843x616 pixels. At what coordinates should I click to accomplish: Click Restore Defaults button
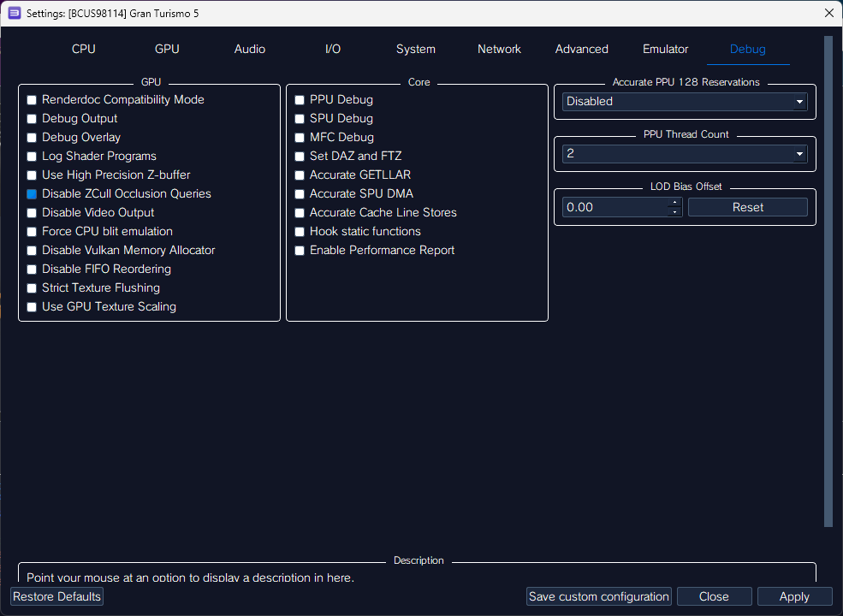[x=57, y=596]
